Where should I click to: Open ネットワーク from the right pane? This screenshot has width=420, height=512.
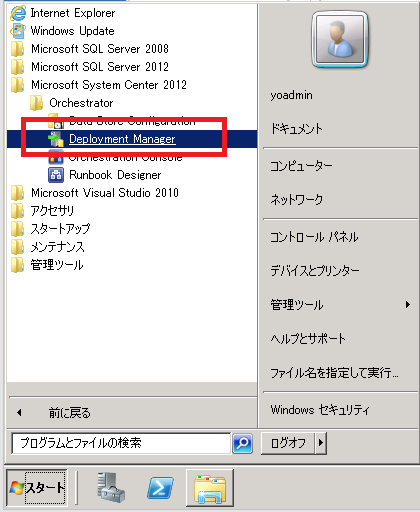point(296,200)
